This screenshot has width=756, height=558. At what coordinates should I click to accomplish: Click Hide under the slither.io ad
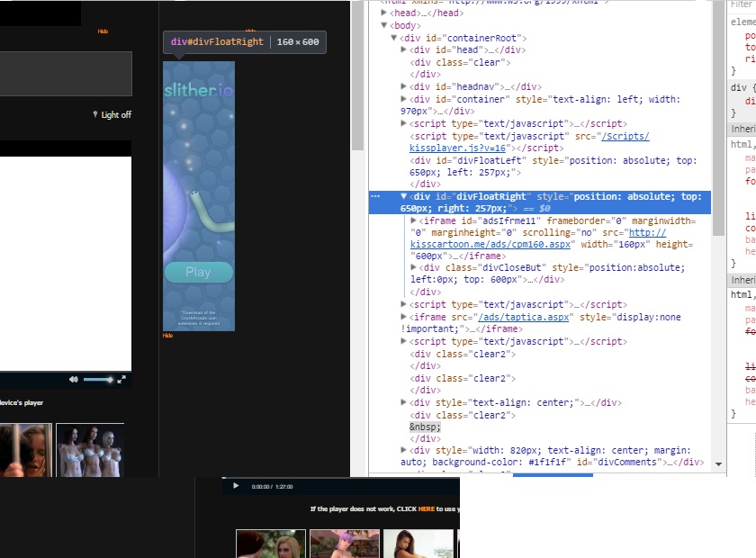167,335
